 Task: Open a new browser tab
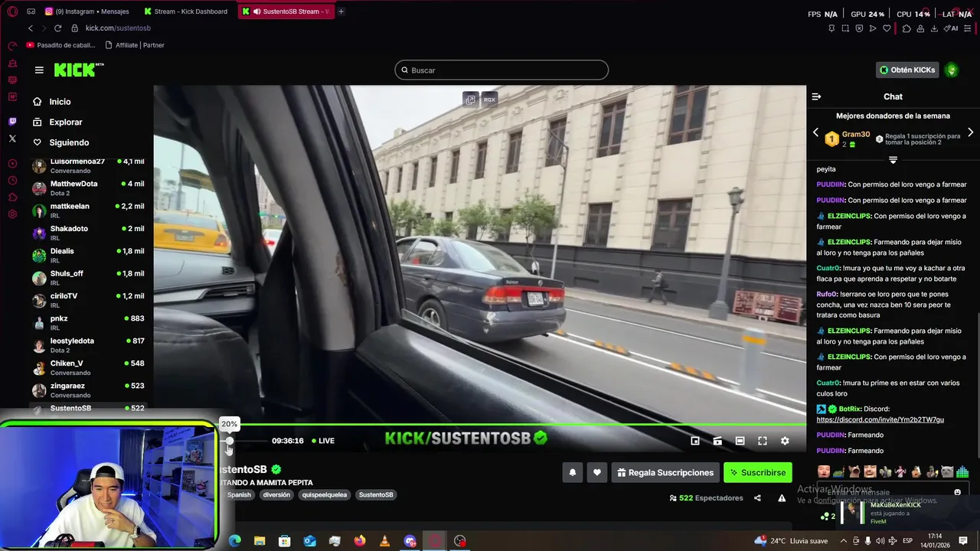[x=341, y=11]
